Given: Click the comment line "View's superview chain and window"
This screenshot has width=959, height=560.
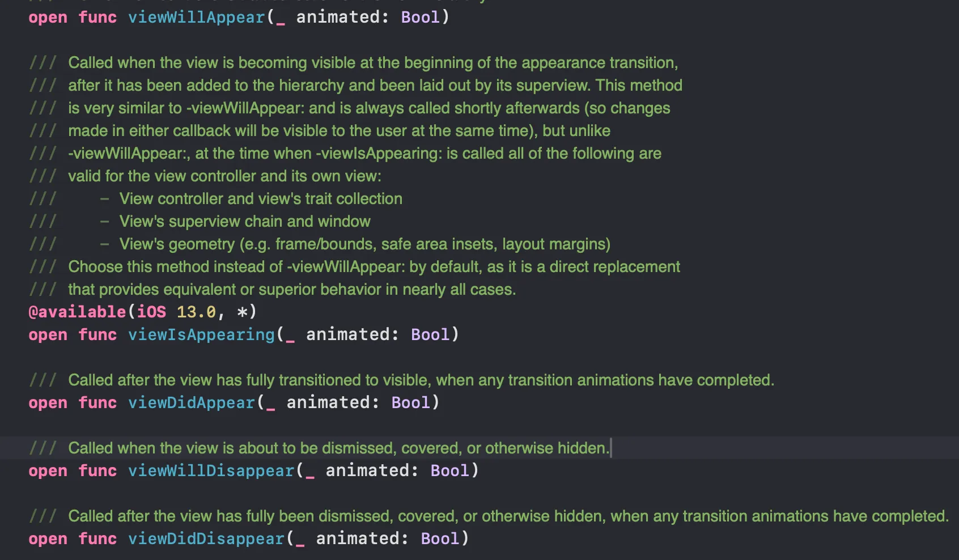Looking at the screenshot, I should pyautogui.click(x=244, y=221).
